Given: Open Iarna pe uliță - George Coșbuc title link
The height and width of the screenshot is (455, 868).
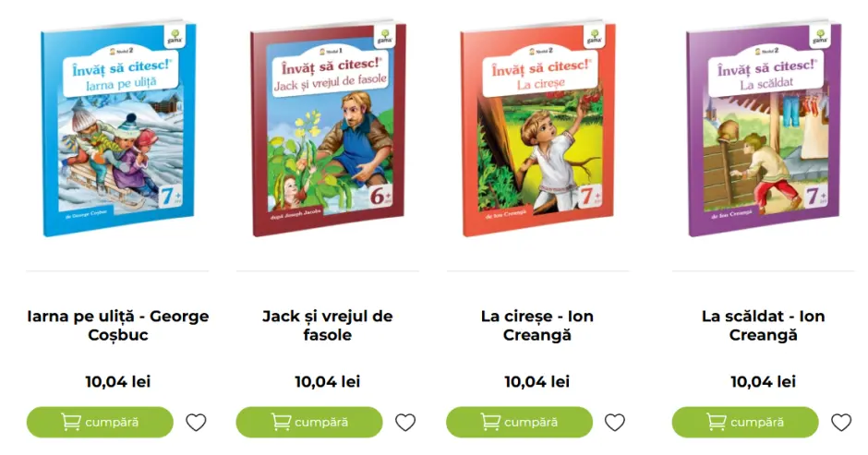Looking at the screenshot, I should 118,326.
